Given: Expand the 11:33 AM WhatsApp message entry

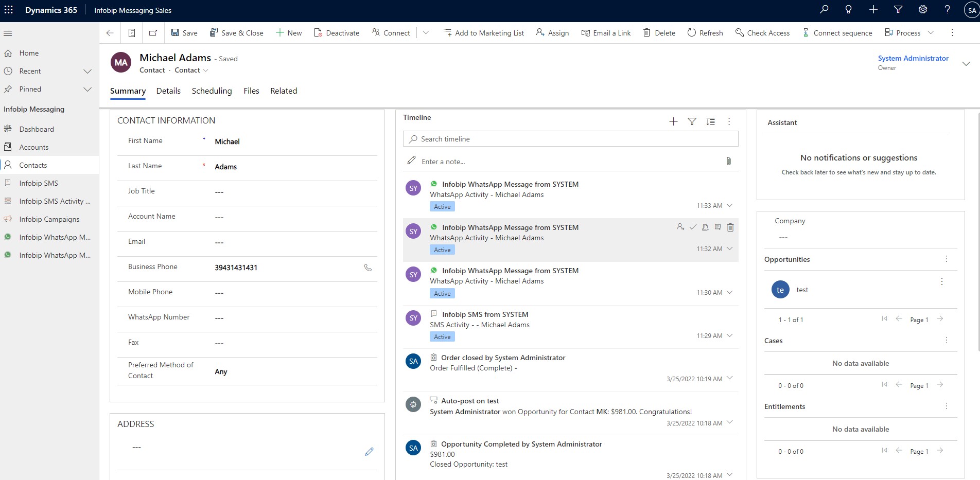Looking at the screenshot, I should tap(729, 205).
